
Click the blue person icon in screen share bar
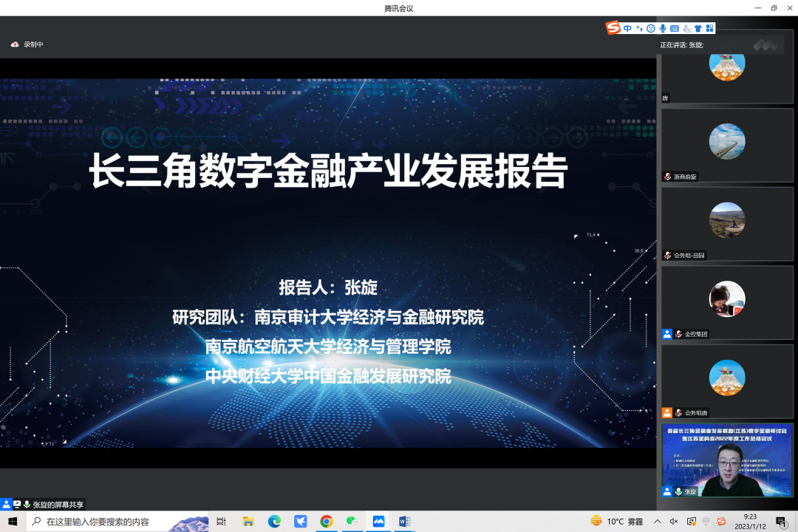[x=6, y=505]
